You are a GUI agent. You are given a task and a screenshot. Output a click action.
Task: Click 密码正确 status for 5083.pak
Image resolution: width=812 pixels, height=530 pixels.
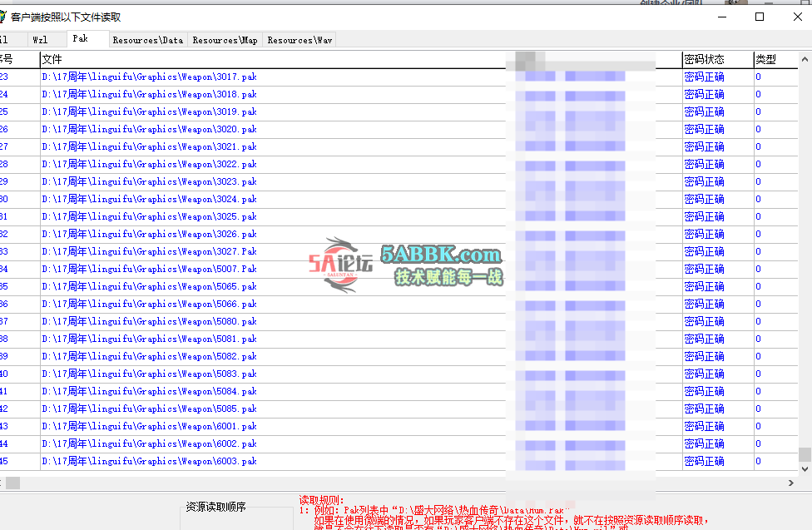705,374
